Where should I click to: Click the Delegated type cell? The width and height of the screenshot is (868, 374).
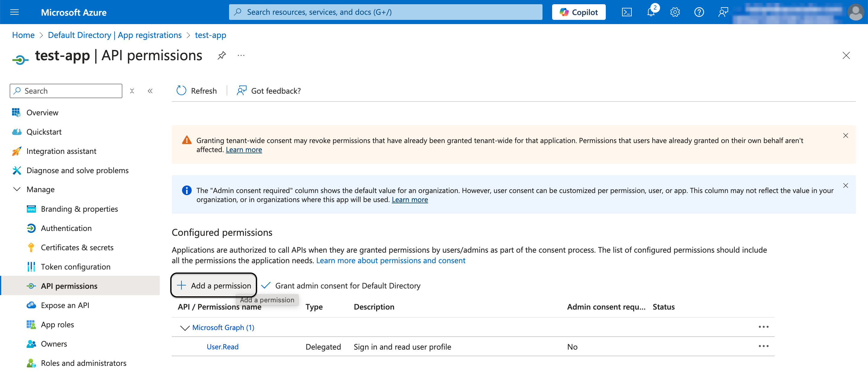(323, 347)
